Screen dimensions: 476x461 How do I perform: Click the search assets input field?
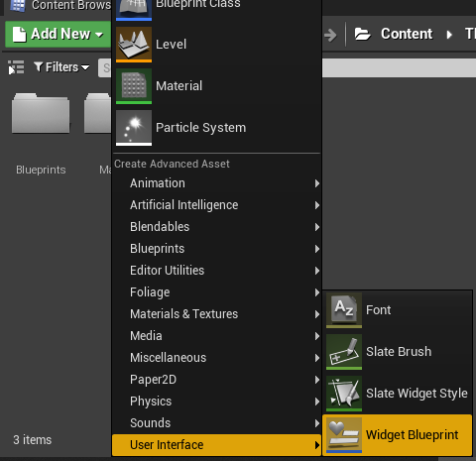tap(105, 67)
